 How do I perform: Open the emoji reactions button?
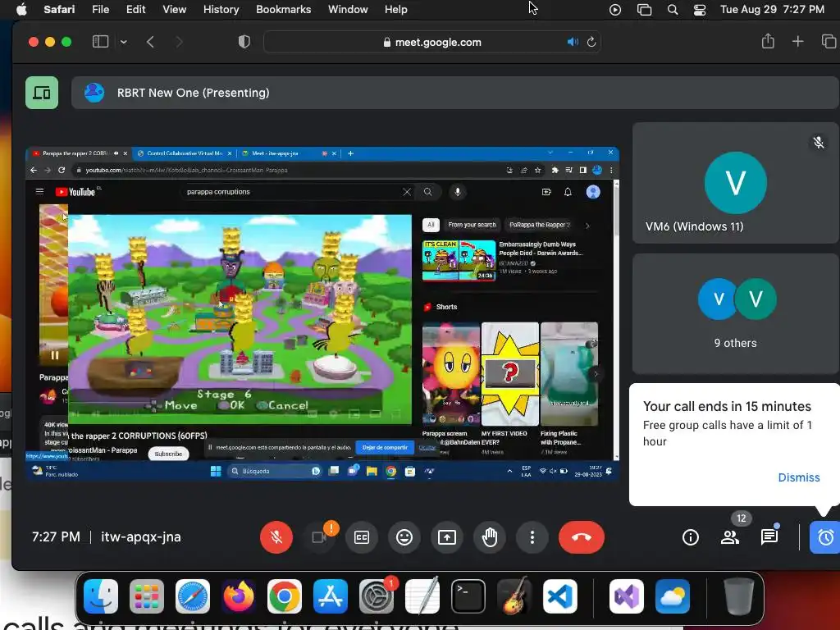tap(404, 536)
